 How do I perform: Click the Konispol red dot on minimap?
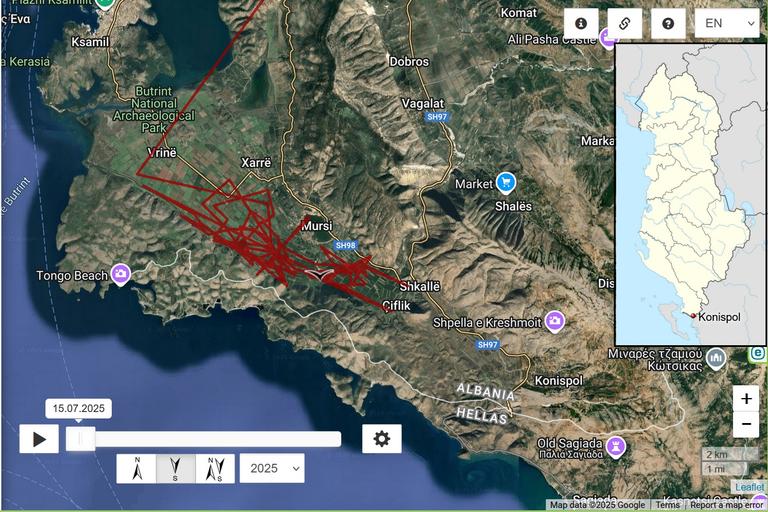pyautogui.click(x=693, y=316)
